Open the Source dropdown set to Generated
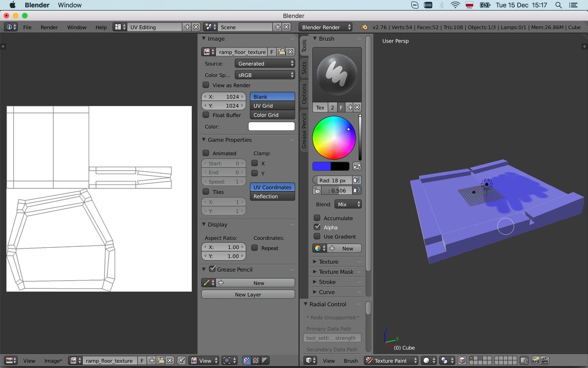 point(265,64)
